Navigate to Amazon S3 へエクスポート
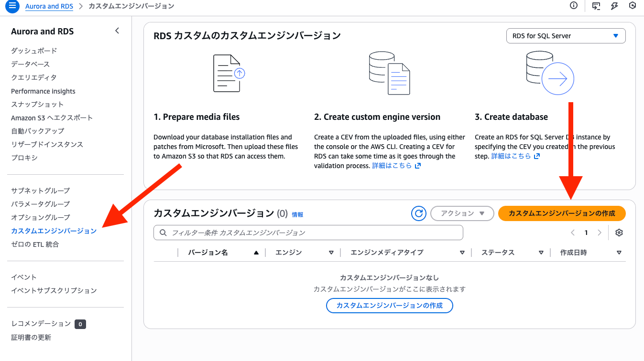The image size is (644, 361). (52, 117)
